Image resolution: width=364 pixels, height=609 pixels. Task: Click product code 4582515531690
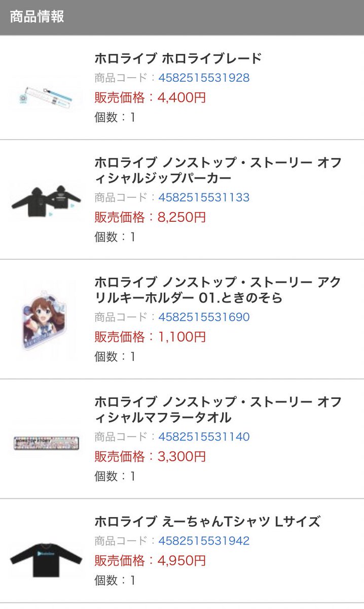204,317
